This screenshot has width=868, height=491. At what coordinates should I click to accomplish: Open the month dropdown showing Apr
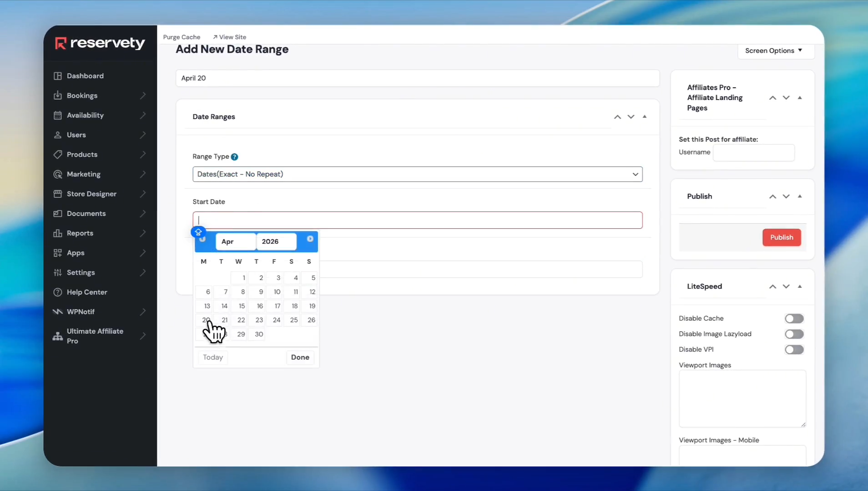coord(235,241)
